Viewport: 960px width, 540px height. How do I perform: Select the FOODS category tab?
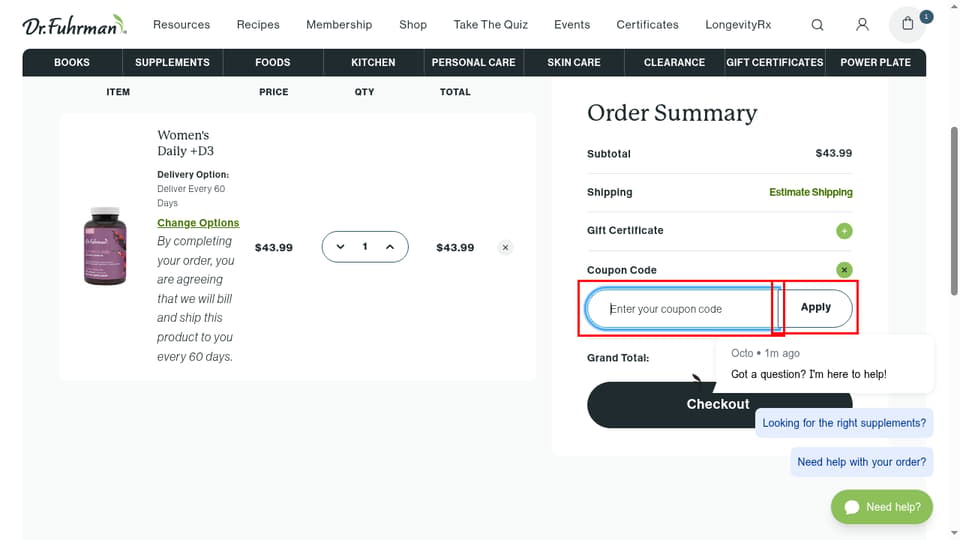point(273,62)
